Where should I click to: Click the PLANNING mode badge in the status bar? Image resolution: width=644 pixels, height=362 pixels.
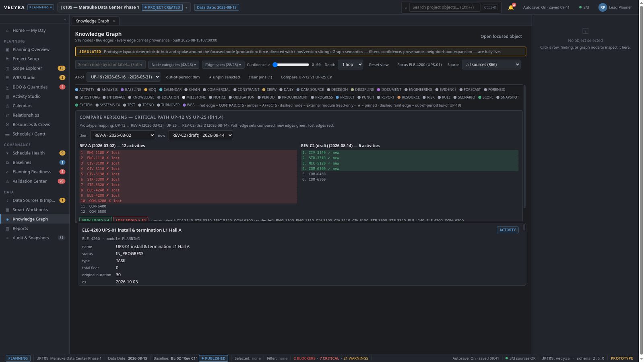pos(18,358)
